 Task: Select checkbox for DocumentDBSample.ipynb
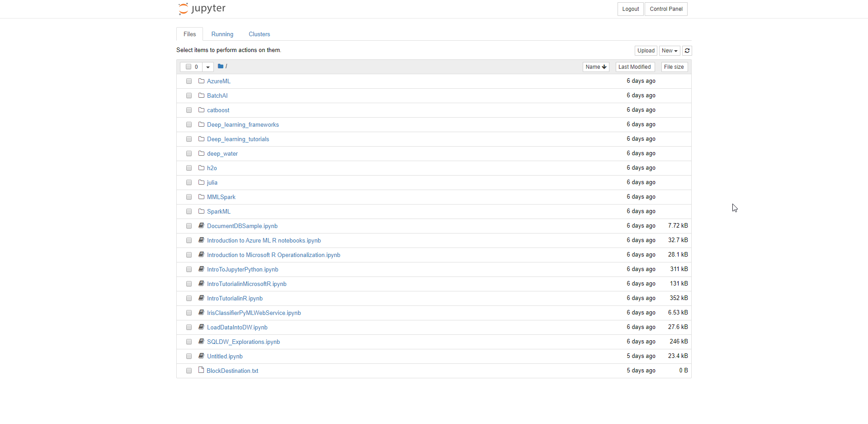pos(189,226)
